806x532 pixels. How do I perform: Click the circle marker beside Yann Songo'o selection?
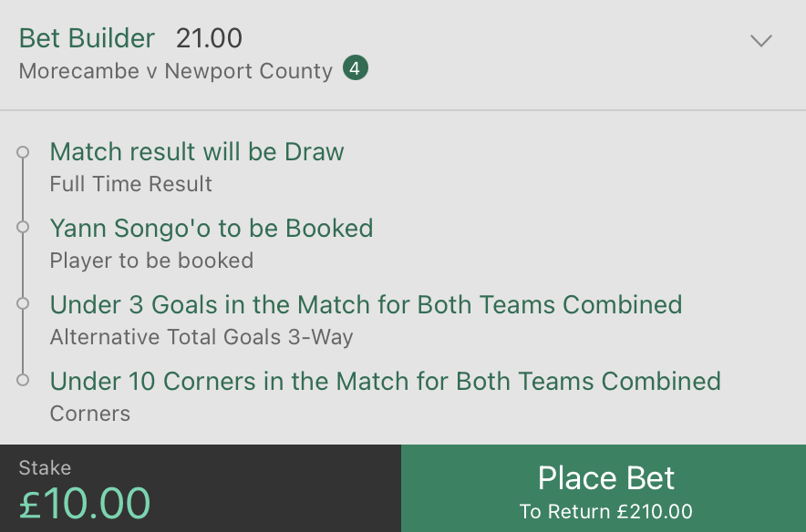[23, 227]
